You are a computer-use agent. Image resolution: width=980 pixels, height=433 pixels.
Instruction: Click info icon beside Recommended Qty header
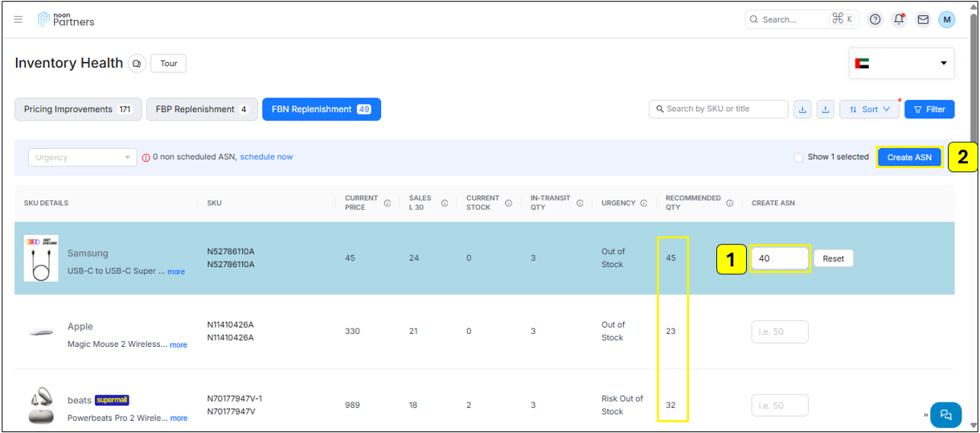pyautogui.click(x=729, y=203)
